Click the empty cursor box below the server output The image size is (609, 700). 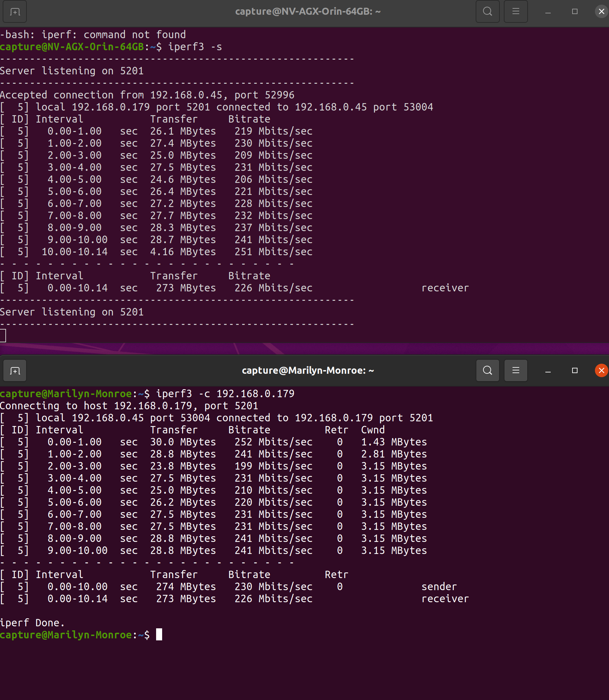point(3,335)
